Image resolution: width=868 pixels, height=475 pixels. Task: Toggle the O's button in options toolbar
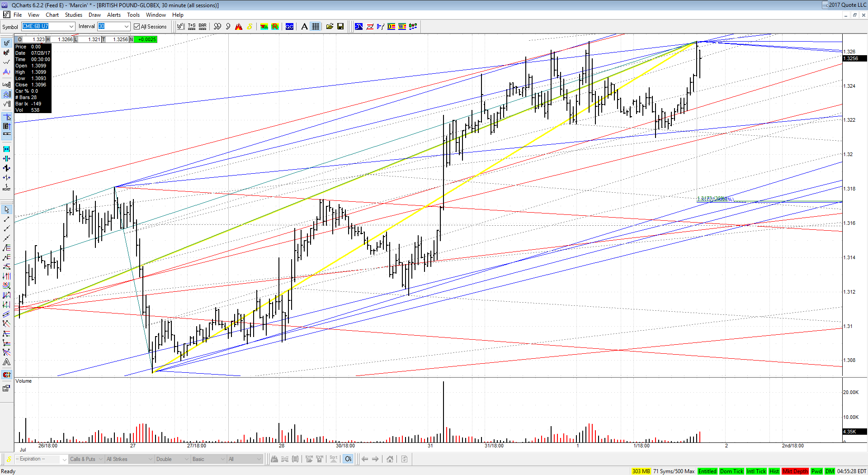tap(348, 459)
